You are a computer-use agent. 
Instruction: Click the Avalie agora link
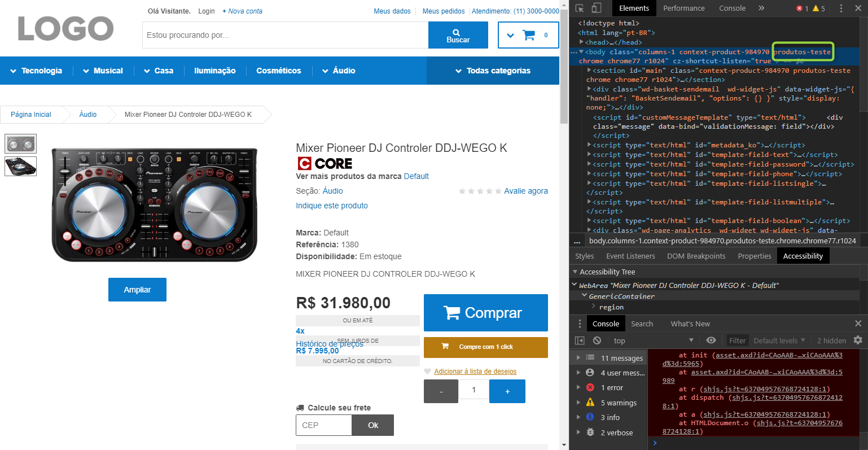(526, 191)
